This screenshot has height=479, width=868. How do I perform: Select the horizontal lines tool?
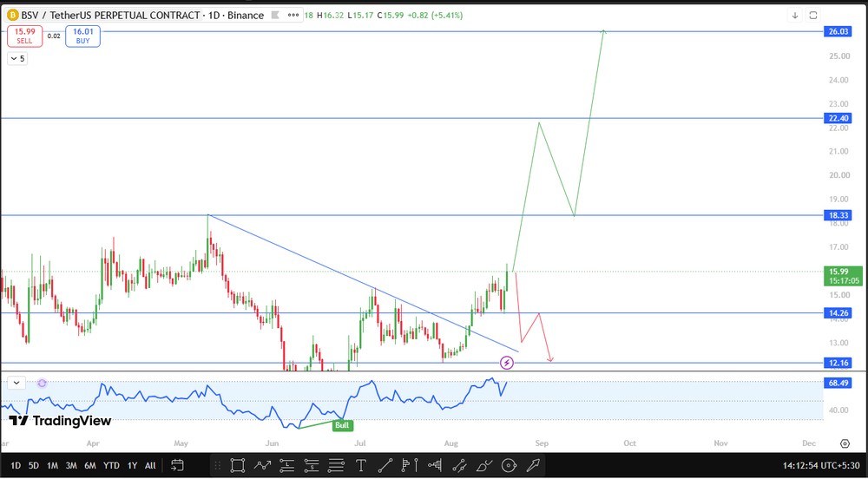click(336, 465)
